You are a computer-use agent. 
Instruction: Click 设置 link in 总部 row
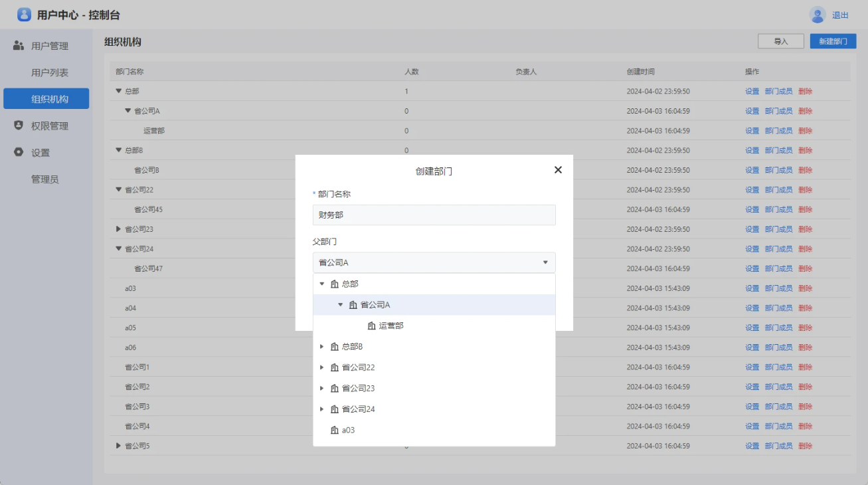[752, 91]
